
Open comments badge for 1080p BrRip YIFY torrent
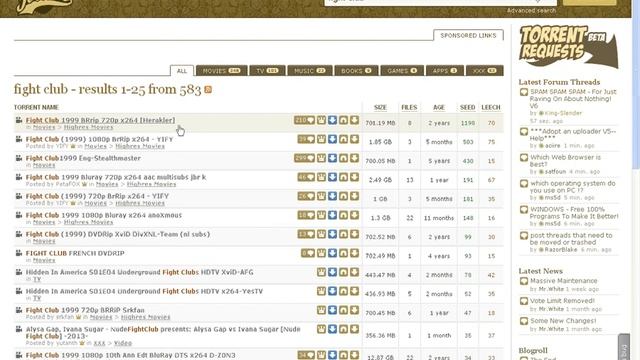[306, 139]
